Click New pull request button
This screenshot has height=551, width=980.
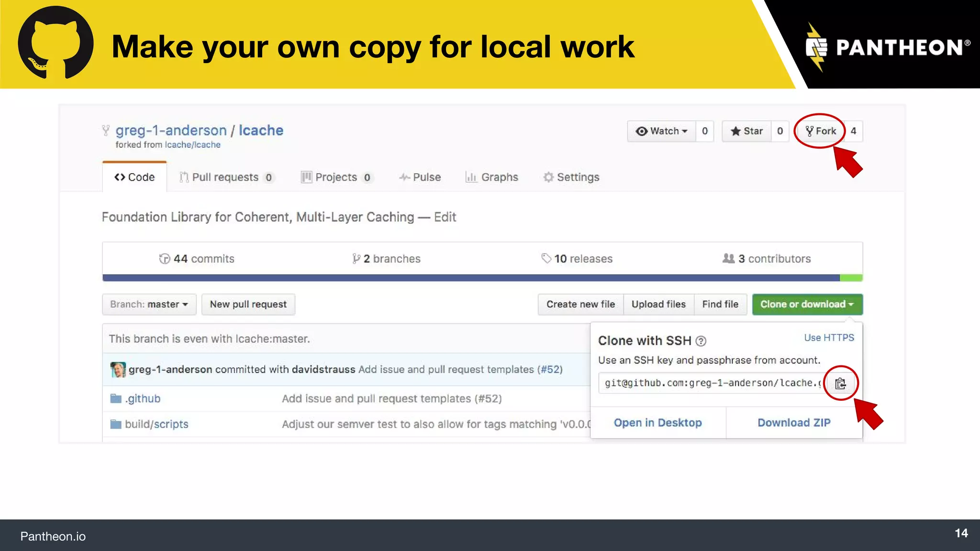click(x=248, y=304)
